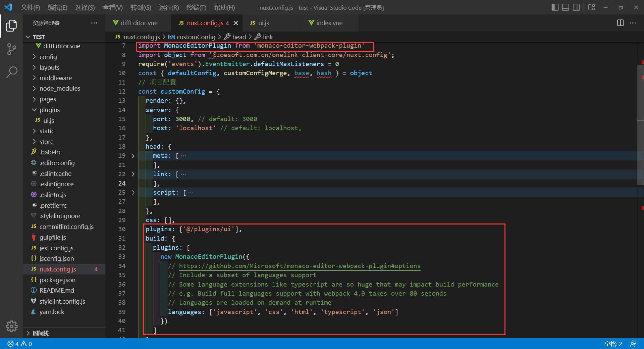Open the Source Control view
The width and height of the screenshot is (644, 349).
[x=11, y=49]
